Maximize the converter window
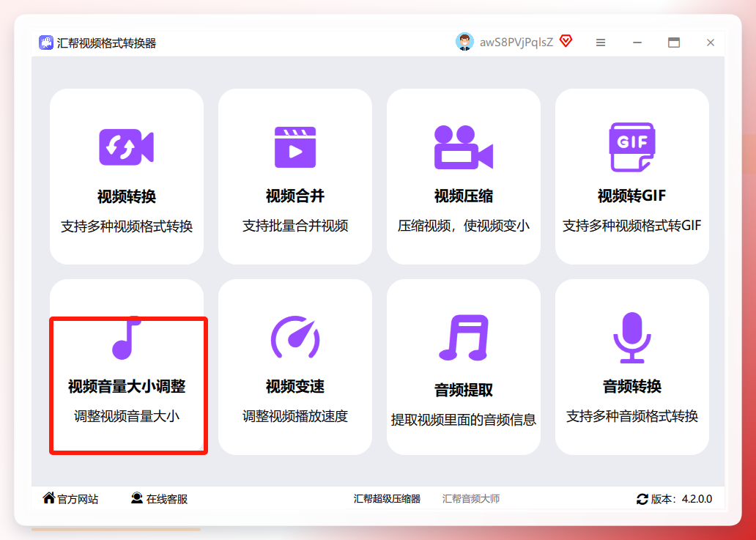This screenshot has width=756, height=540. pyautogui.click(x=673, y=42)
